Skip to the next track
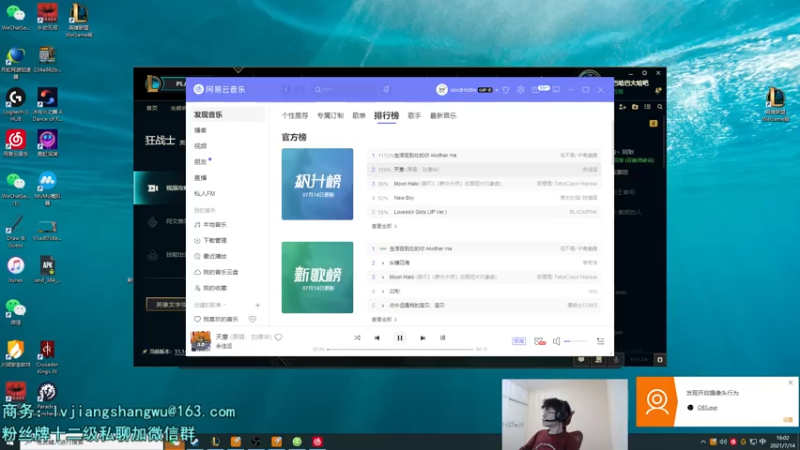The image size is (800, 450). click(422, 338)
